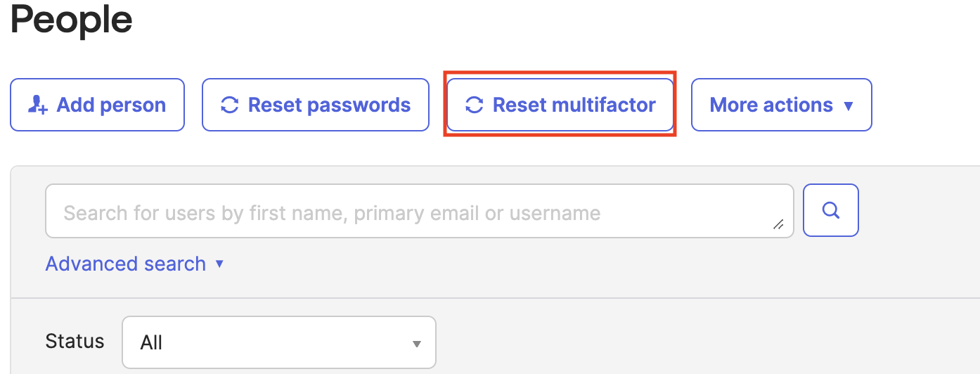980x374 pixels.
Task: Click the search placeholder text for users
Action: click(x=332, y=212)
